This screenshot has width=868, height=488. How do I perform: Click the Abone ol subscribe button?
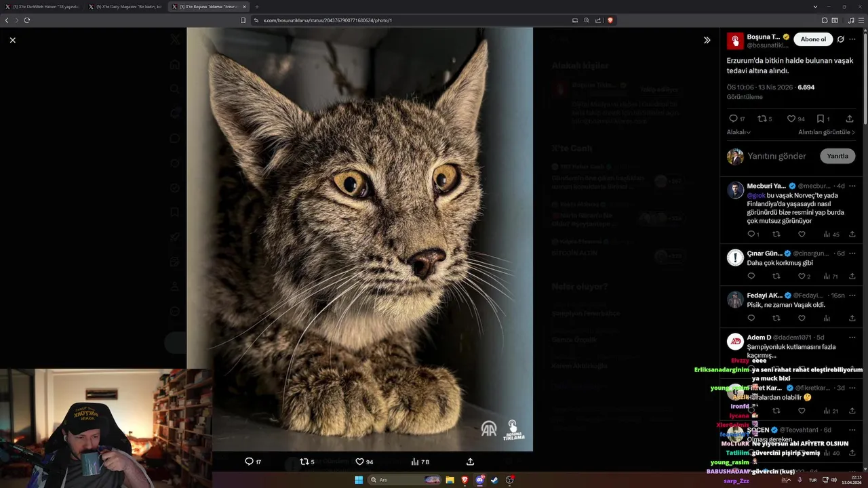[x=813, y=39]
